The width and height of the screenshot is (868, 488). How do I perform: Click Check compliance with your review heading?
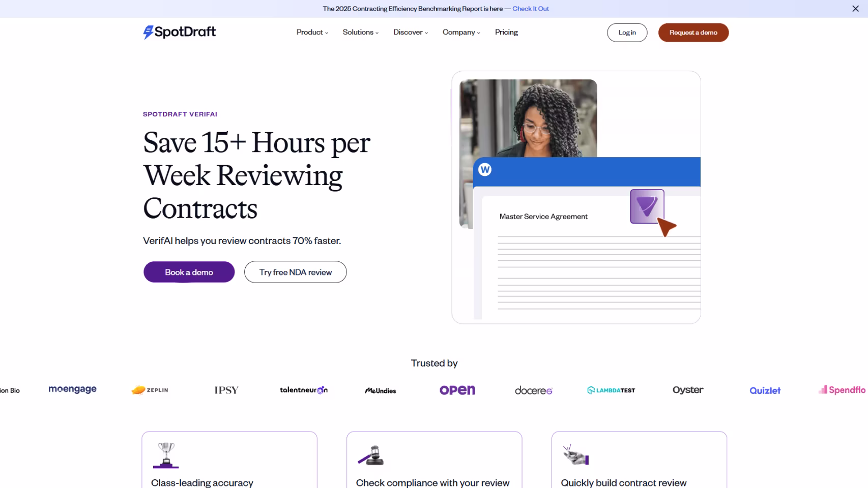tap(432, 482)
